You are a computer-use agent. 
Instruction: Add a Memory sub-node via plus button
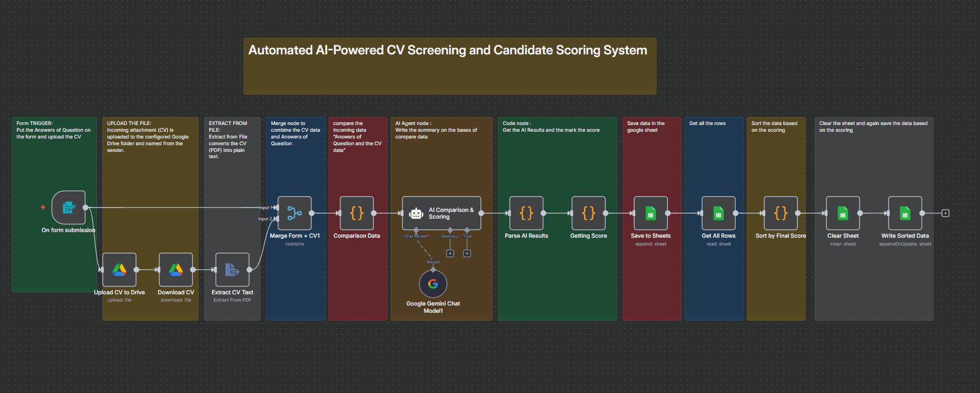[450, 253]
